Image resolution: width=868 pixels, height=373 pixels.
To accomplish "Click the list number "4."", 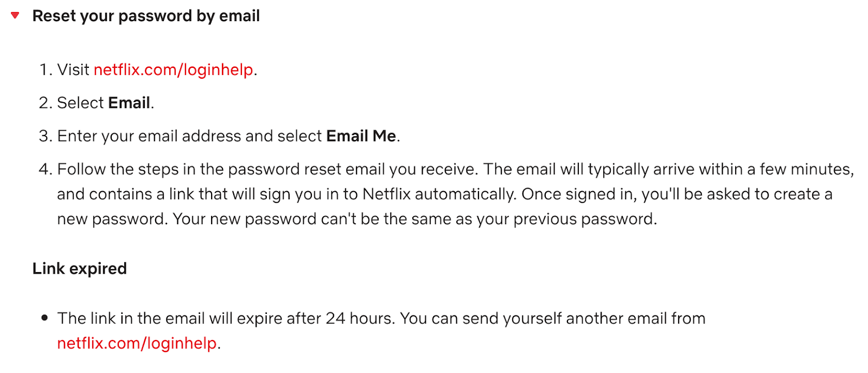I will [44, 169].
